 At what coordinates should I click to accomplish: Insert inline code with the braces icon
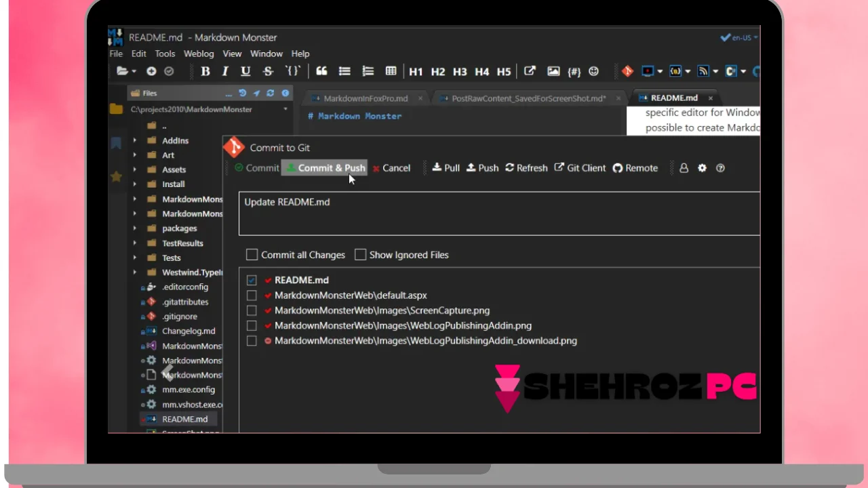[293, 71]
